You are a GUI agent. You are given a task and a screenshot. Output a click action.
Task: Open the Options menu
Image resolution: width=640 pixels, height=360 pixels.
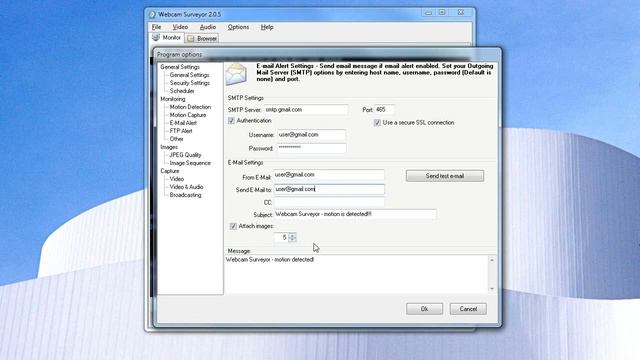tap(238, 27)
